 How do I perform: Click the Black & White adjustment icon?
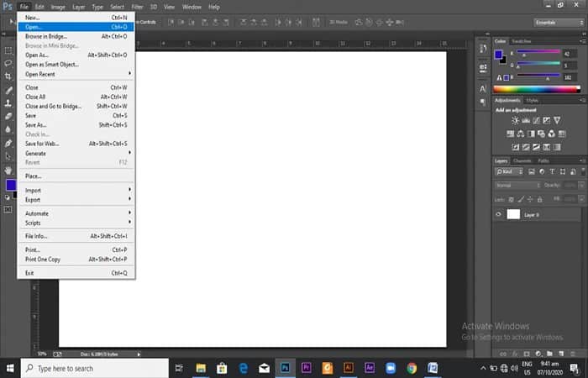point(531,134)
